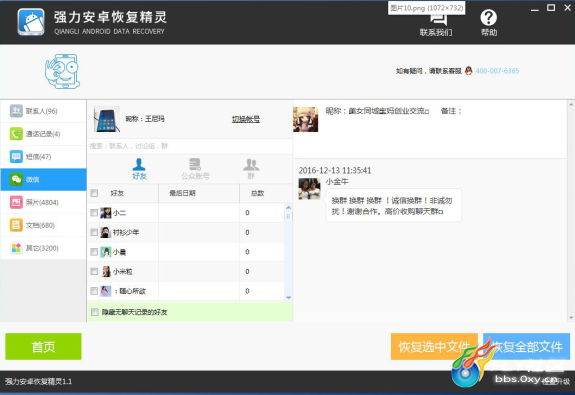Click the 换群 message bubble text
Image resolution: width=575 pixels, height=395 pixels.
point(393,206)
